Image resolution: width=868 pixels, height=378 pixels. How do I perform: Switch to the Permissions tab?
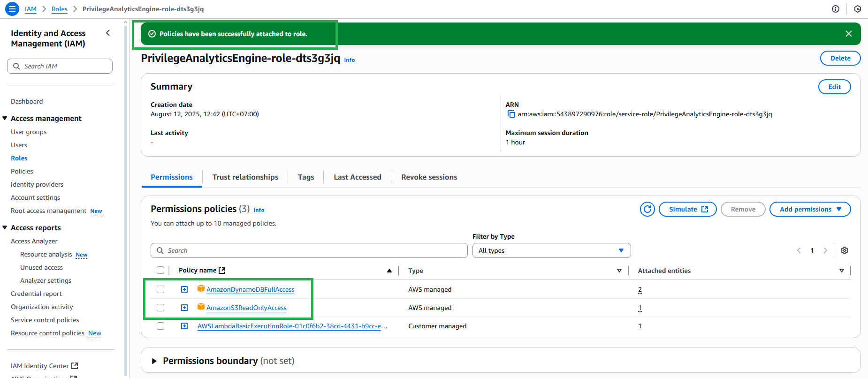[x=172, y=177]
